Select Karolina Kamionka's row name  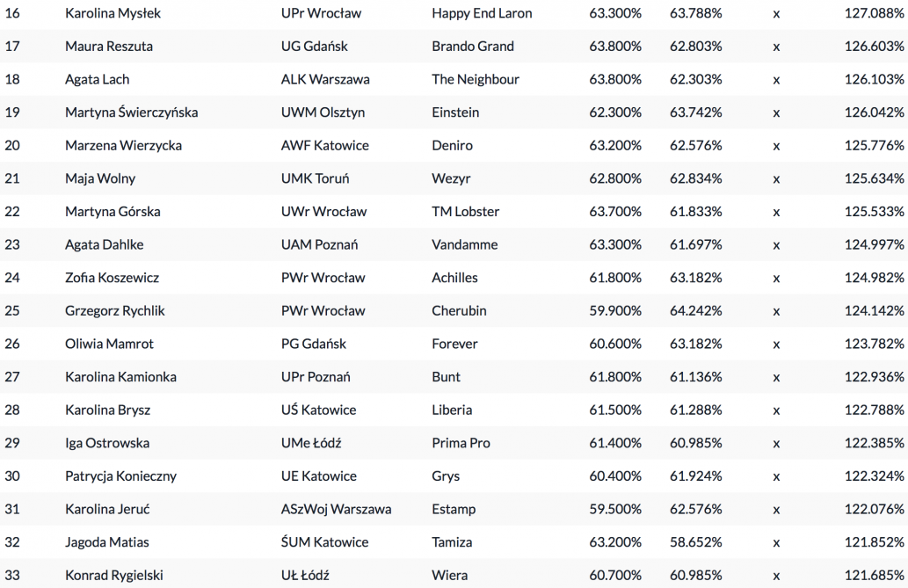[x=120, y=377]
